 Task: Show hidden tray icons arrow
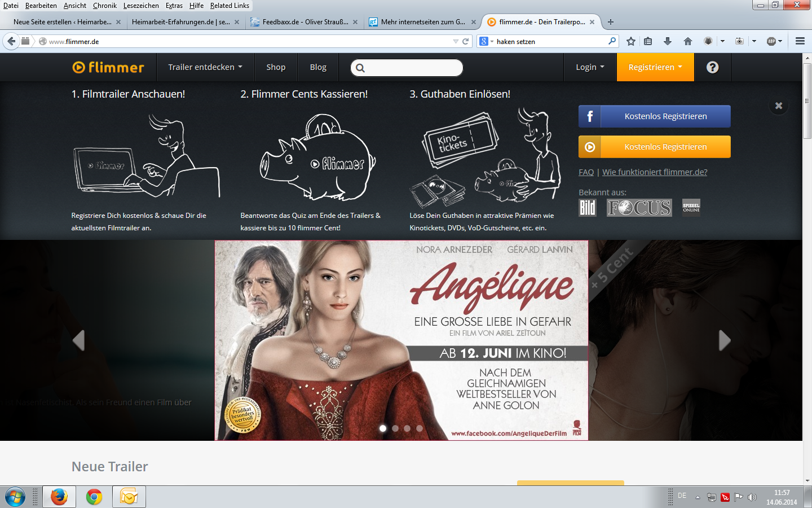click(x=698, y=497)
